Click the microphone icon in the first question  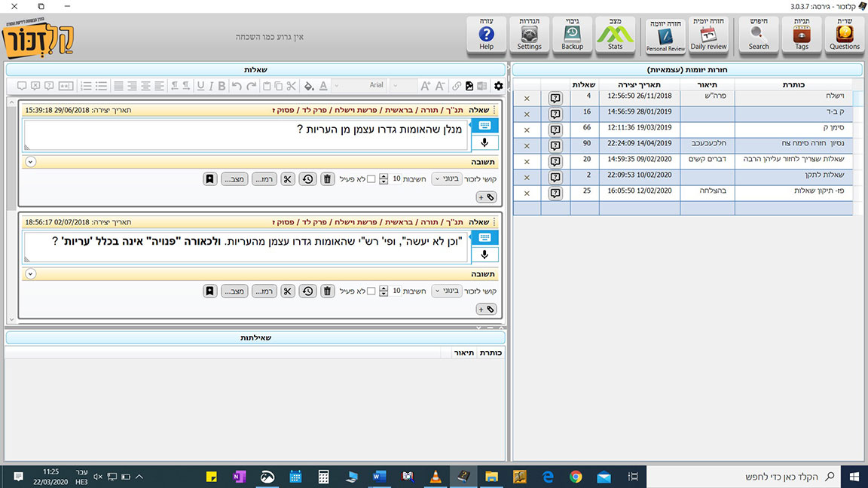[484, 142]
